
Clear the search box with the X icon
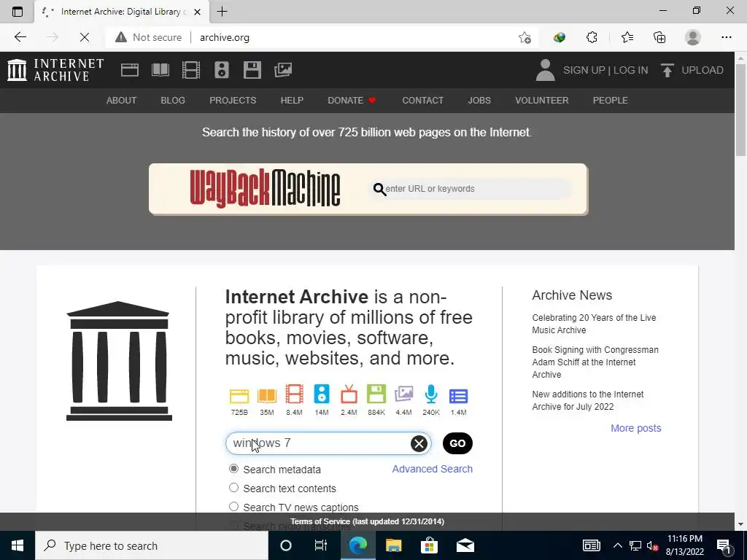pyautogui.click(x=419, y=444)
